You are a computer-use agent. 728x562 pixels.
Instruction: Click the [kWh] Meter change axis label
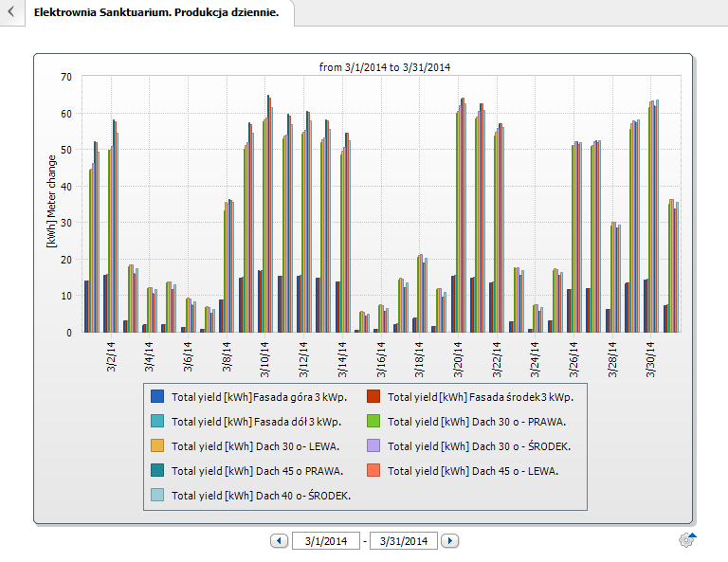tap(51, 202)
